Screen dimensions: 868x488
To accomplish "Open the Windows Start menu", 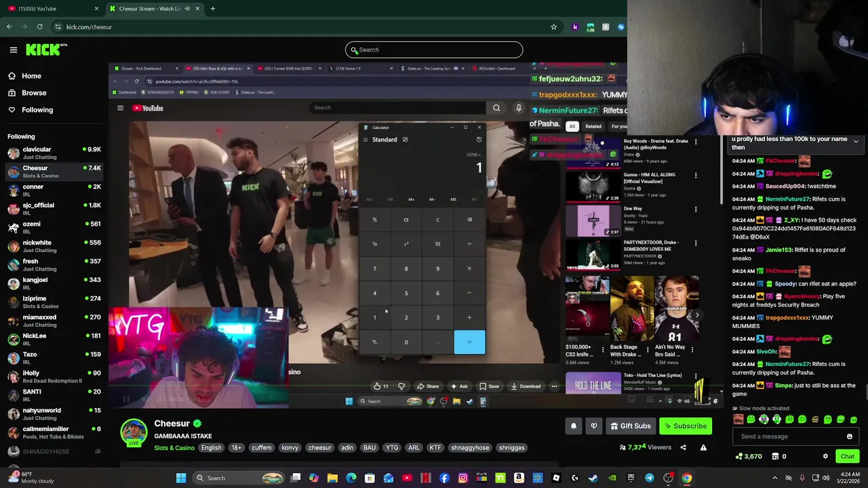I will [181, 478].
